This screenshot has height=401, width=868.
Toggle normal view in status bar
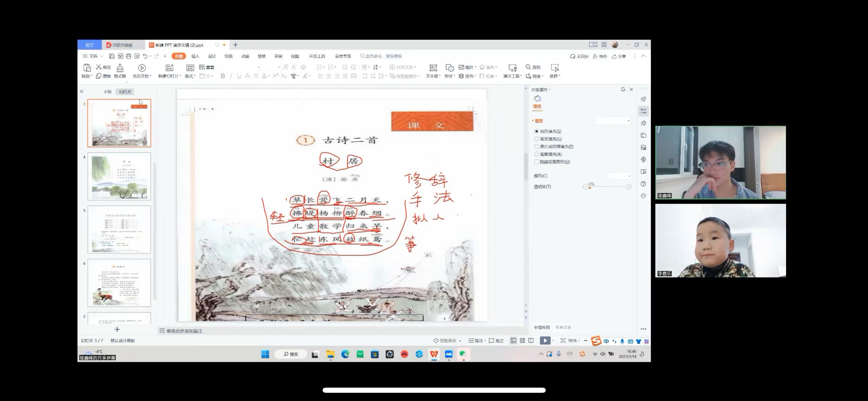513,341
